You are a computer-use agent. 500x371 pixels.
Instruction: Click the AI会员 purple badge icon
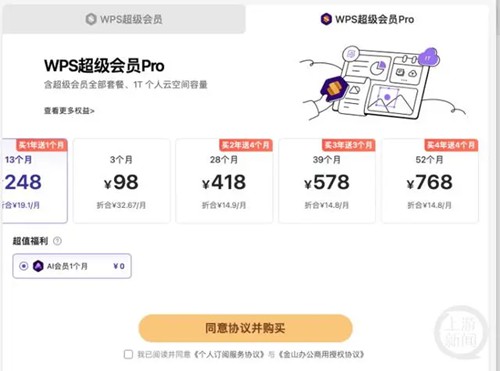(x=38, y=266)
